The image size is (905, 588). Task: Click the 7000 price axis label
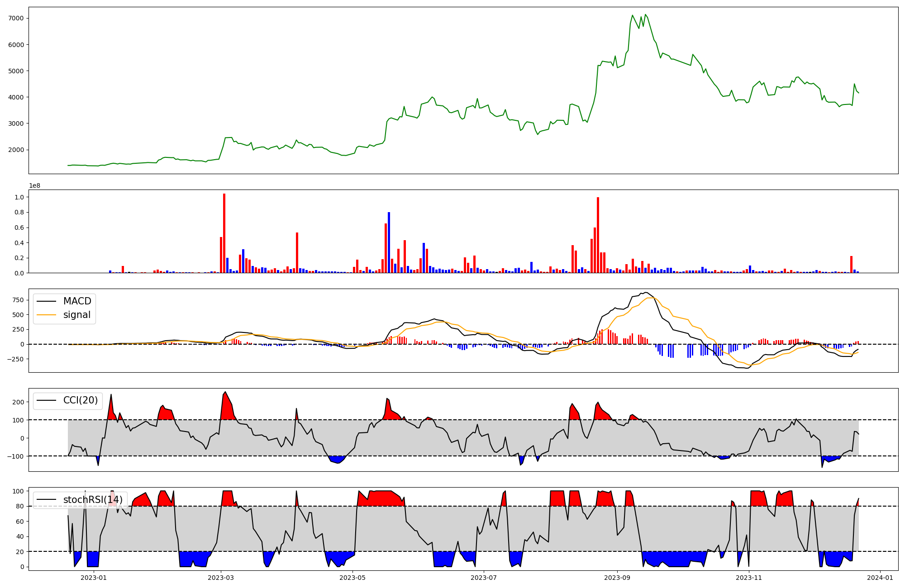tap(16, 19)
